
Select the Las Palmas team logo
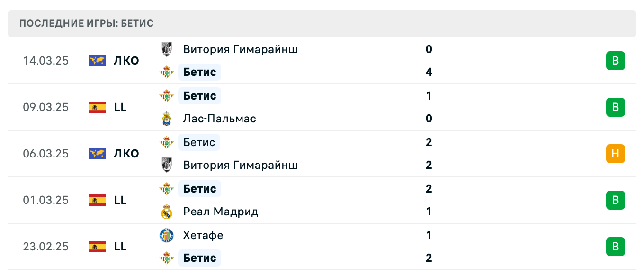point(167,119)
